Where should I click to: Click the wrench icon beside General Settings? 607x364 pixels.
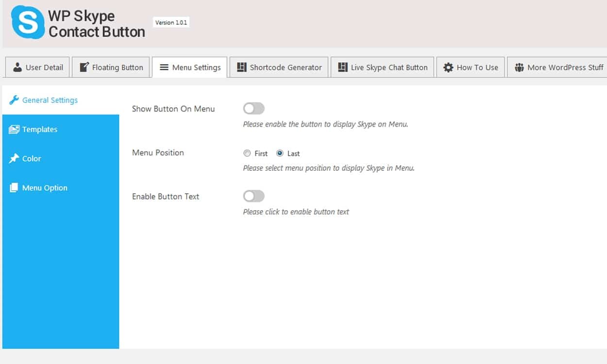pos(14,100)
